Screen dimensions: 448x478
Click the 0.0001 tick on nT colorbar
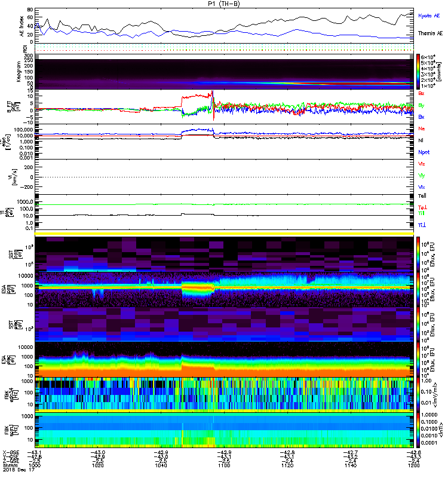[x=429, y=443]
